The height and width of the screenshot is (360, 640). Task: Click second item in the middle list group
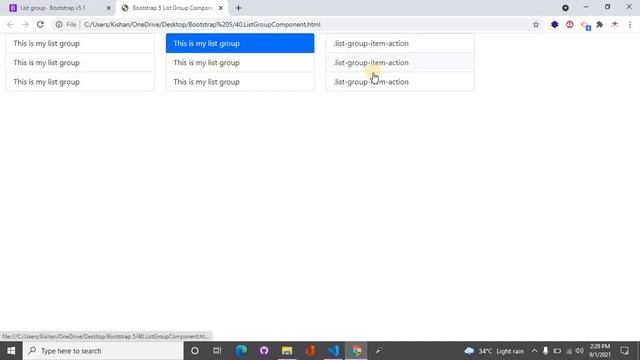240,62
